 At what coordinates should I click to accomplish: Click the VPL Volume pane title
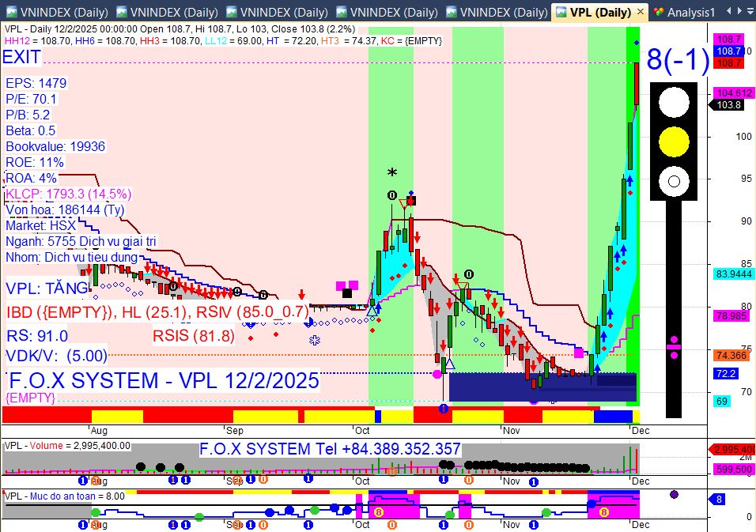pos(67,446)
